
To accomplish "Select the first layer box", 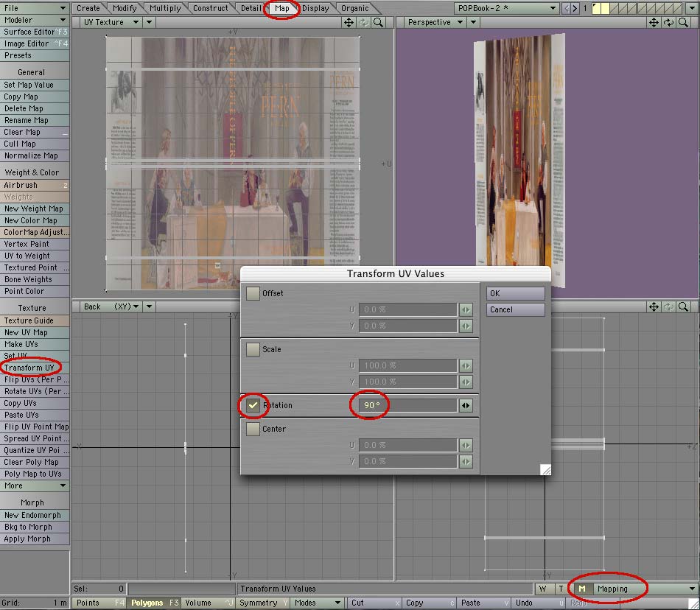I will point(596,8).
